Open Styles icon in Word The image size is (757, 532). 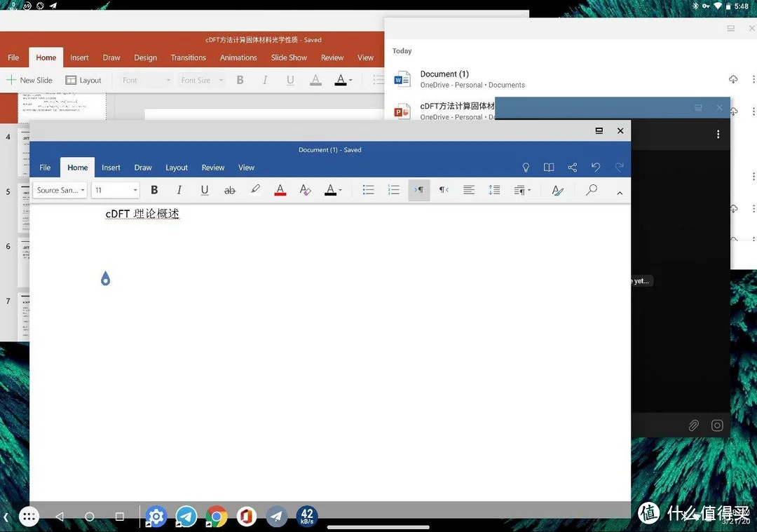pos(558,190)
